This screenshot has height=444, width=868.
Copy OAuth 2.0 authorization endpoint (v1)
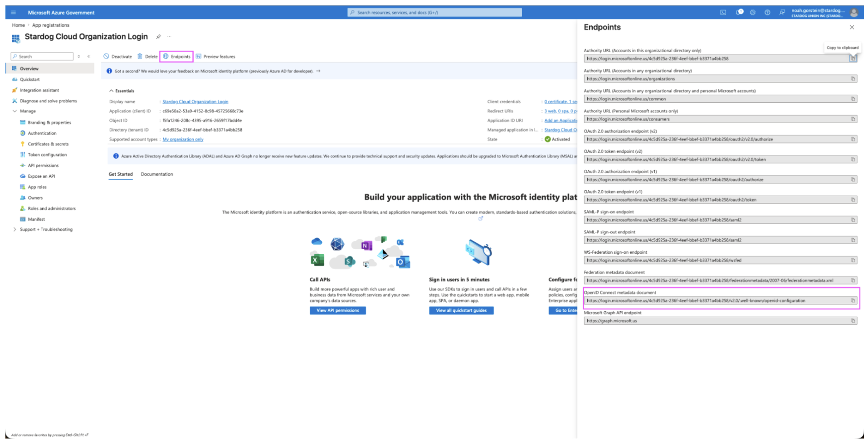(x=853, y=179)
